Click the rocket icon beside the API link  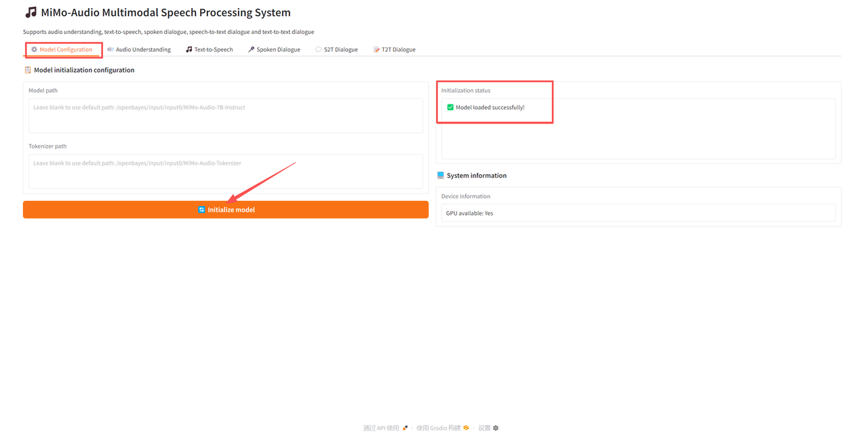click(405, 428)
